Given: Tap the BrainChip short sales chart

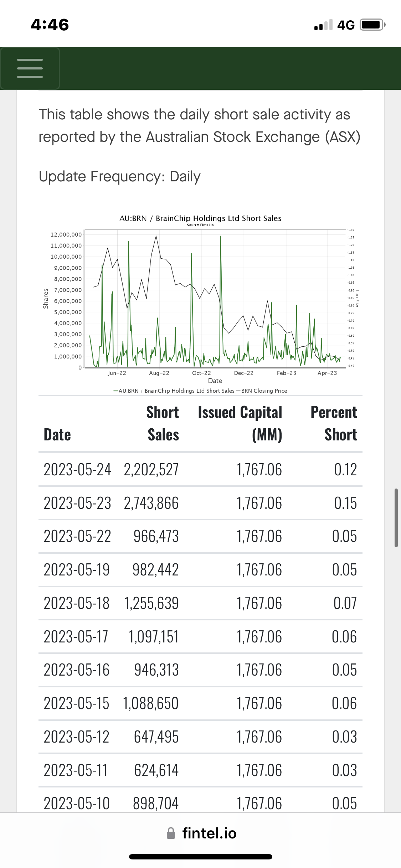Looking at the screenshot, I should 200,304.
